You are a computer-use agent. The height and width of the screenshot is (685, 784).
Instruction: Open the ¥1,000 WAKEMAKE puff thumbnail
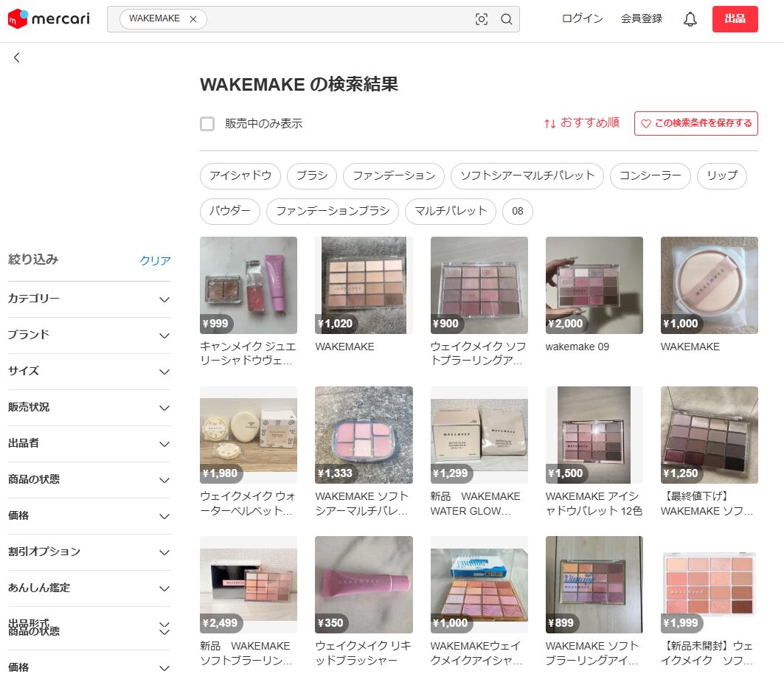710,285
